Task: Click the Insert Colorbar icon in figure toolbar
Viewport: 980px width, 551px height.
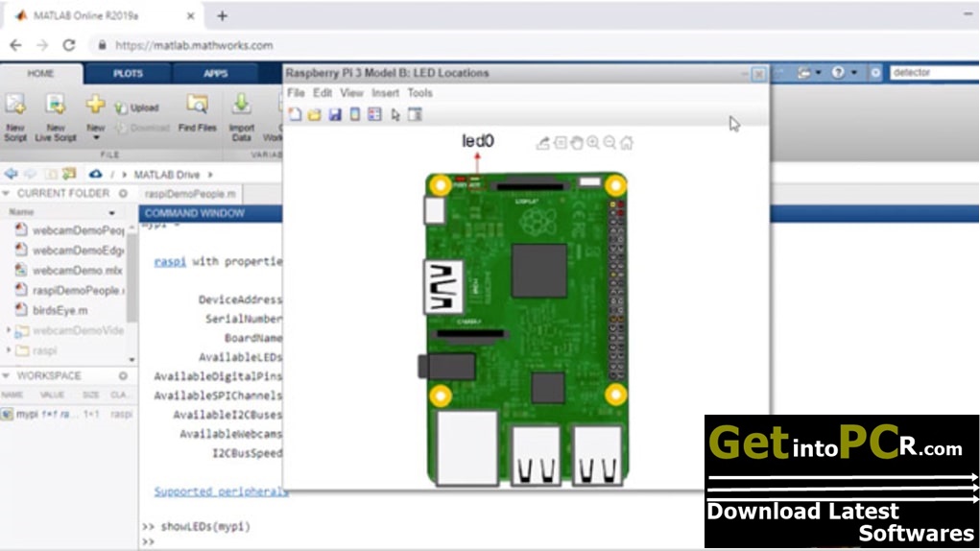Action: (354, 114)
